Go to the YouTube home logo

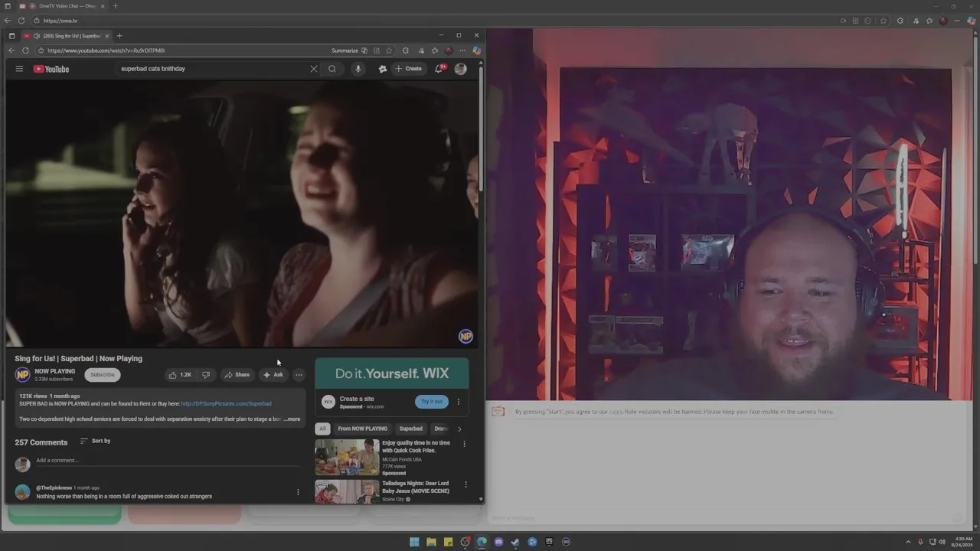tap(51, 69)
